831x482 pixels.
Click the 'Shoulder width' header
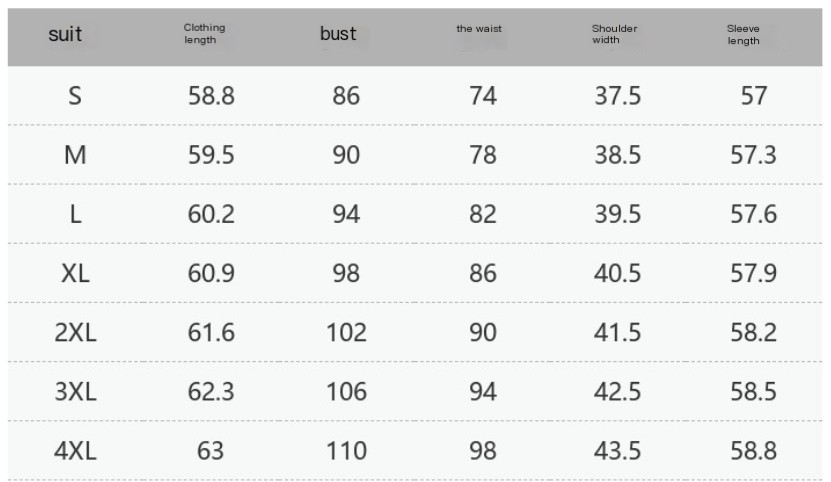click(614, 34)
